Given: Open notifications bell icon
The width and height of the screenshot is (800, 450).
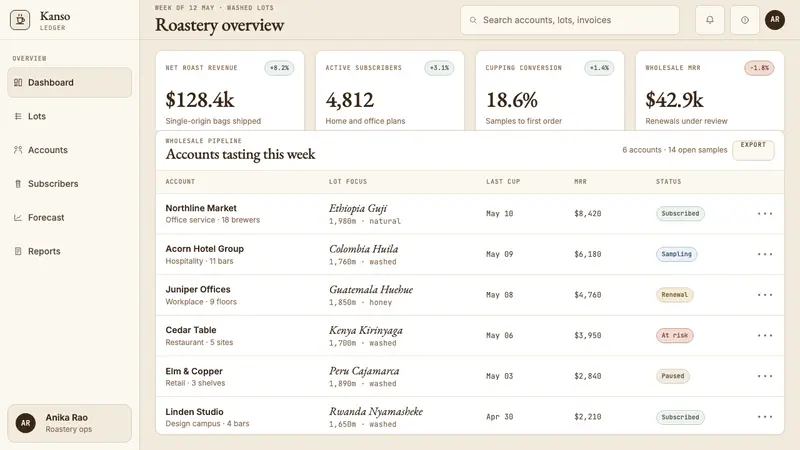Looking at the screenshot, I should coord(710,20).
